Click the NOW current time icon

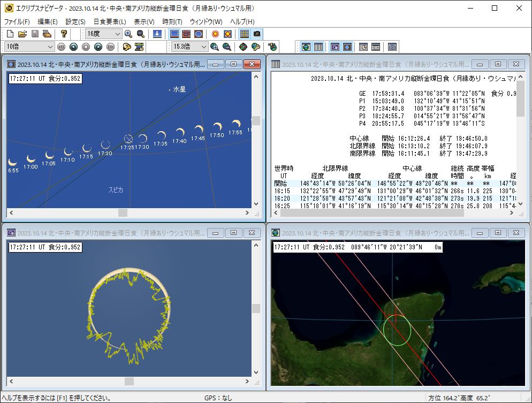tap(140, 47)
